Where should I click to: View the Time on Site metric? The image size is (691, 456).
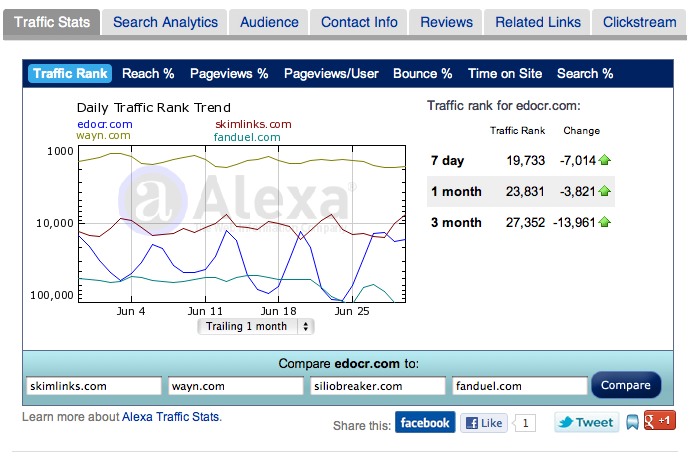pyautogui.click(x=505, y=73)
